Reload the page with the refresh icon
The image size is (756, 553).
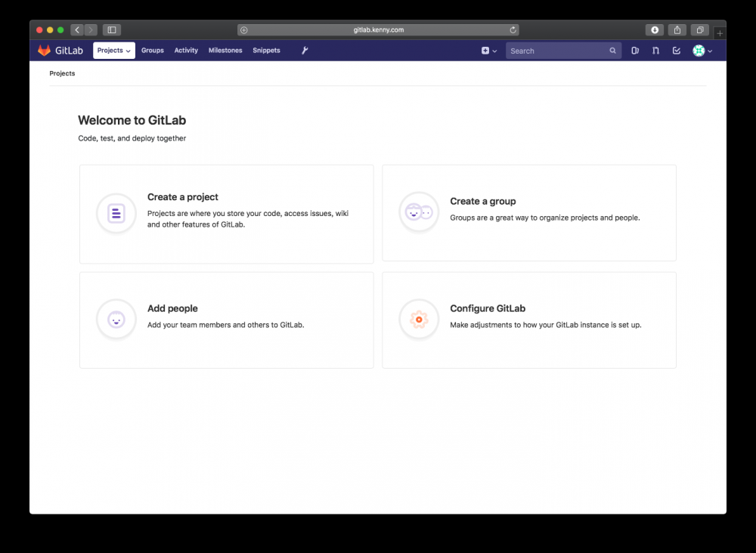point(513,30)
